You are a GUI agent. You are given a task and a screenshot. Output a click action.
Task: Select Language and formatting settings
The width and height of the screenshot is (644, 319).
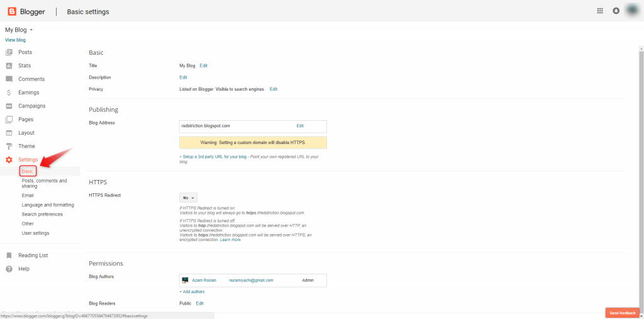(x=48, y=204)
